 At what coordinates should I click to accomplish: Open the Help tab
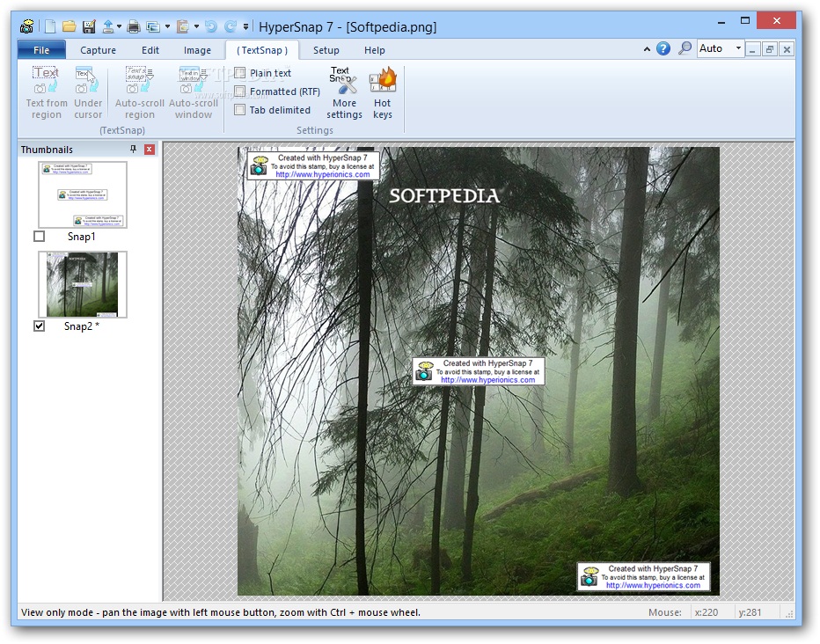pos(375,50)
